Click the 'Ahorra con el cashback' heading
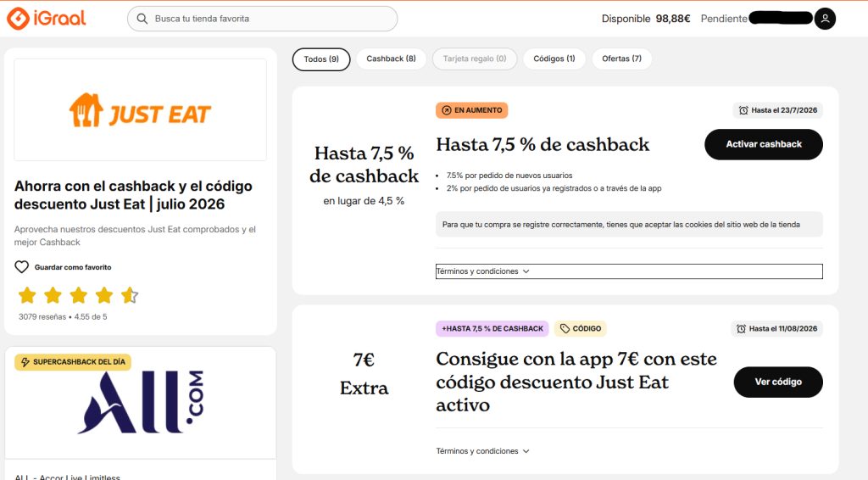The height and width of the screenshot is (480, 868). pos(133,195)
